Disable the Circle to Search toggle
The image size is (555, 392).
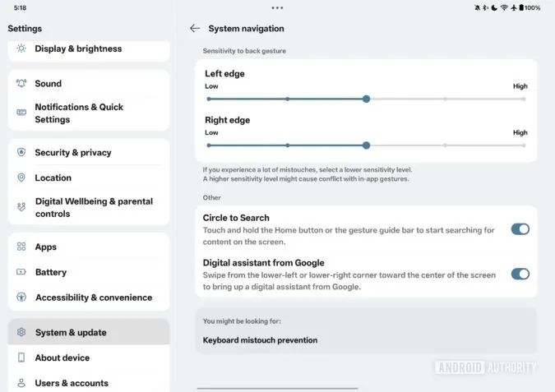(520, 229)
